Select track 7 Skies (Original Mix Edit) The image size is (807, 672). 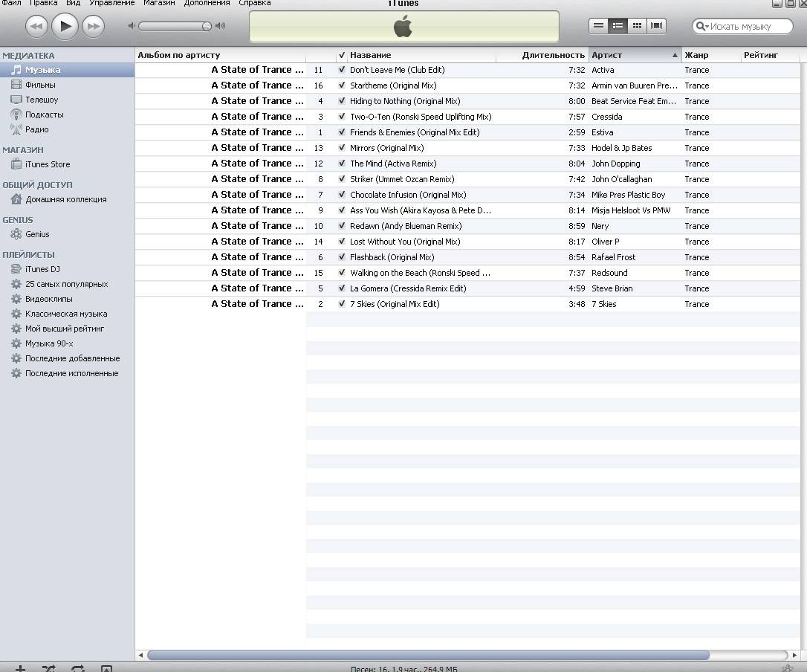click(395, 304)
